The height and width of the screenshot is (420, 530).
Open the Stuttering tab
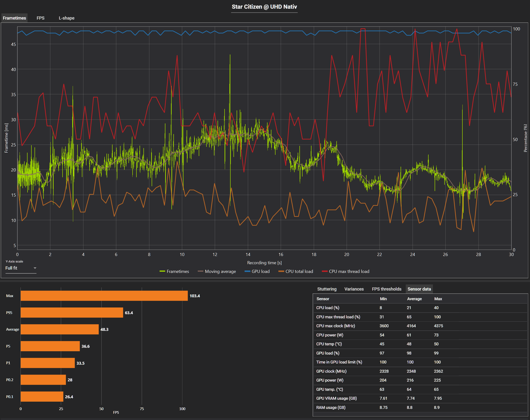327,289
